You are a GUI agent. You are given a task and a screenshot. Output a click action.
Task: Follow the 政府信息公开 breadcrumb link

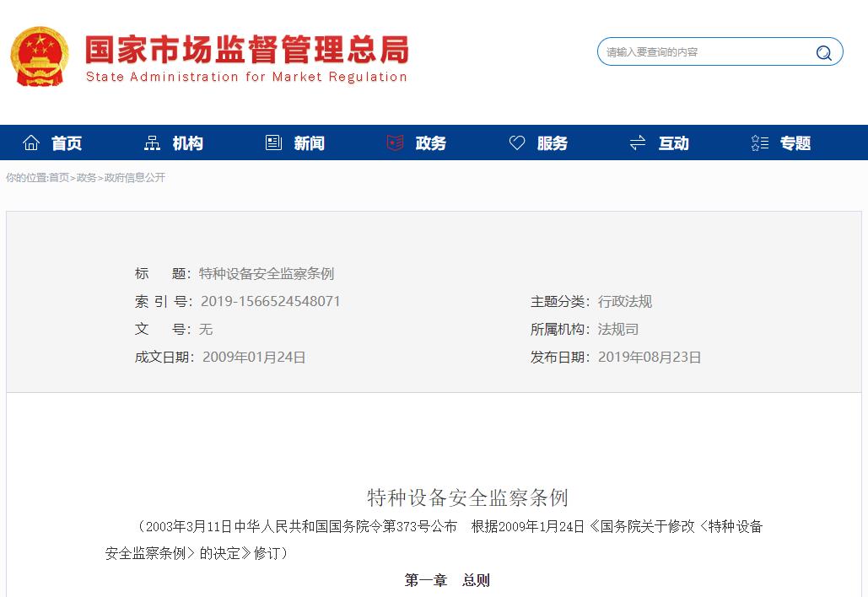click(x=135, y=178)
